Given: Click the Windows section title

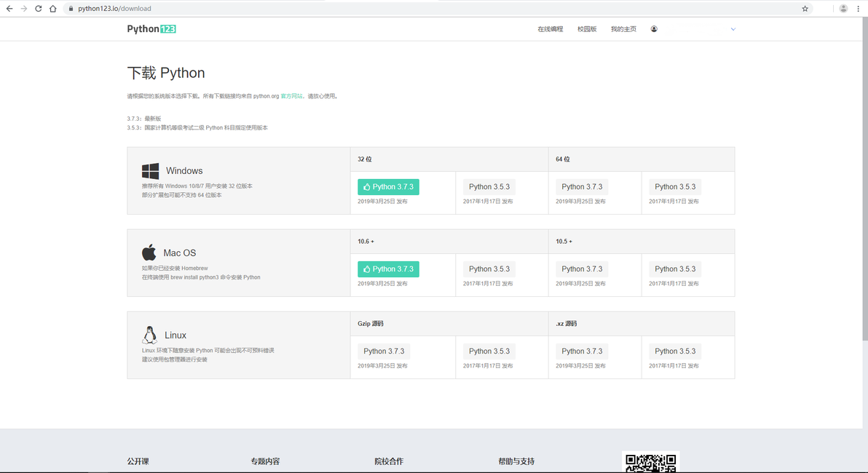Looking at the screenshot, I should [184, 171].
